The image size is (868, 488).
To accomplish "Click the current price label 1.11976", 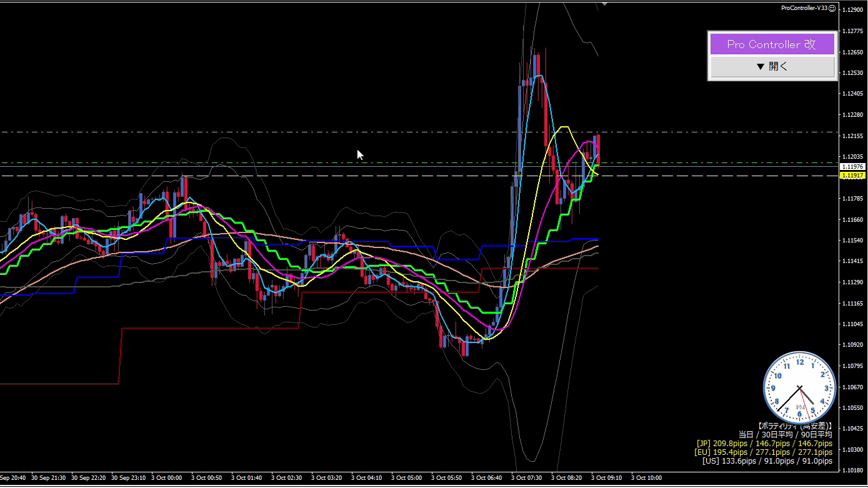I will tap(853, 167).
